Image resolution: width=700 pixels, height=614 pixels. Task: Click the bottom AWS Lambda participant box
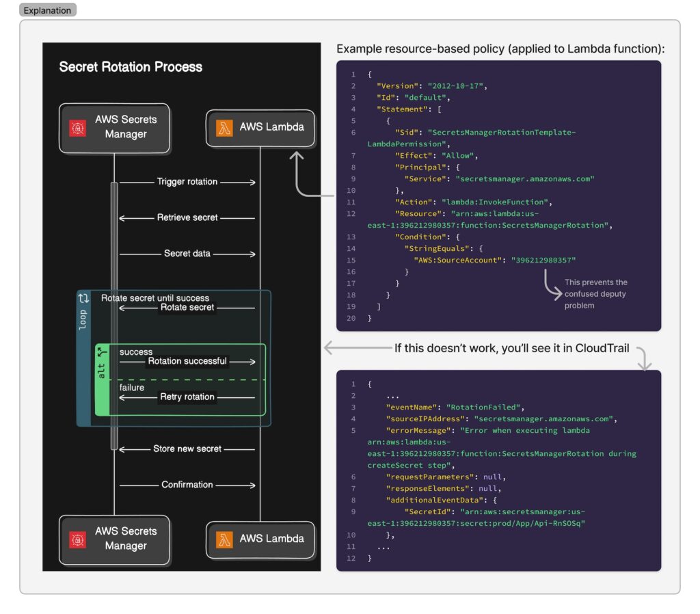point(260,539)
